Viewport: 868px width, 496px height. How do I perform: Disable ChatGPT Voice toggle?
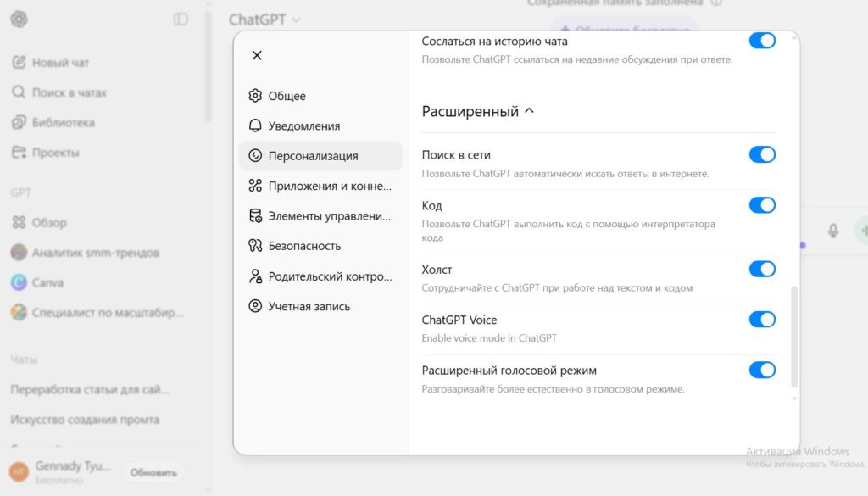pyautogui.click(x=762, y=320)
